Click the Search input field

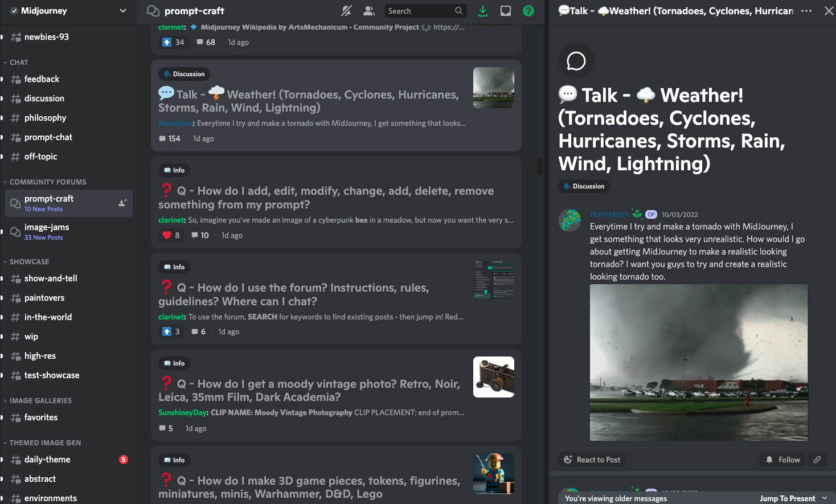(x=425, y=11)
